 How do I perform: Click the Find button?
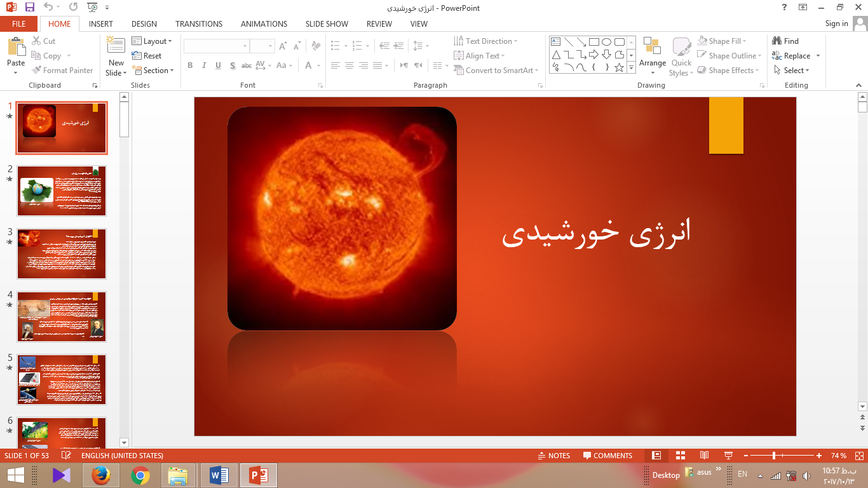[x=785, y=41]
